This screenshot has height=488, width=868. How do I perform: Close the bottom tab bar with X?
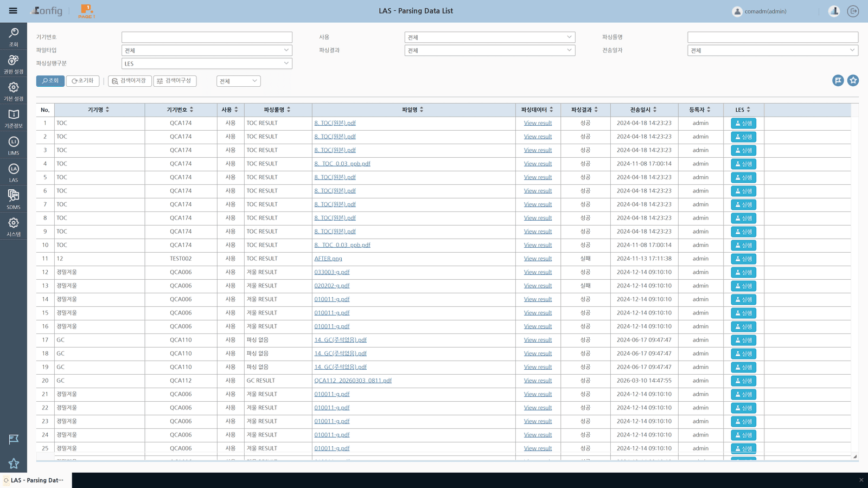(861, 480)
